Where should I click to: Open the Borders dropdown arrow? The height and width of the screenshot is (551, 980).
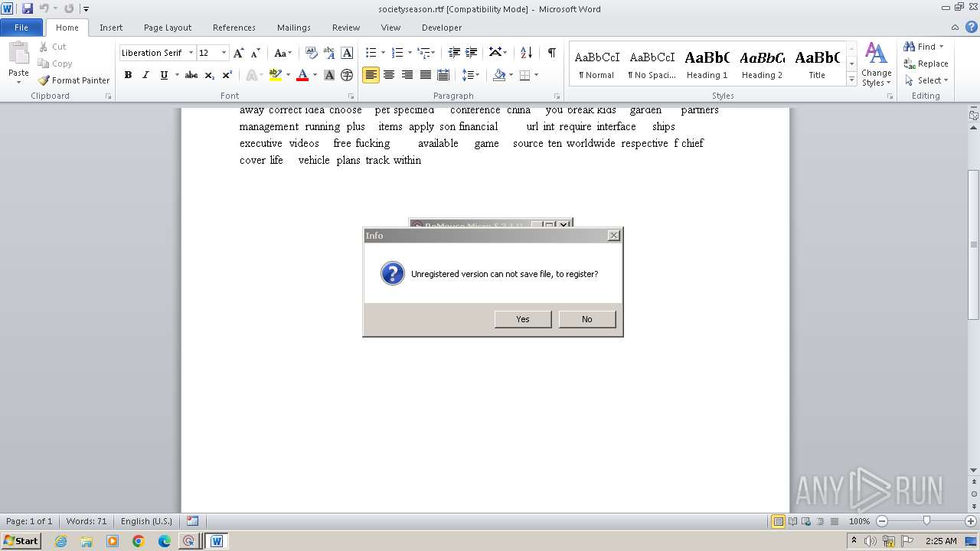[536, 75]
